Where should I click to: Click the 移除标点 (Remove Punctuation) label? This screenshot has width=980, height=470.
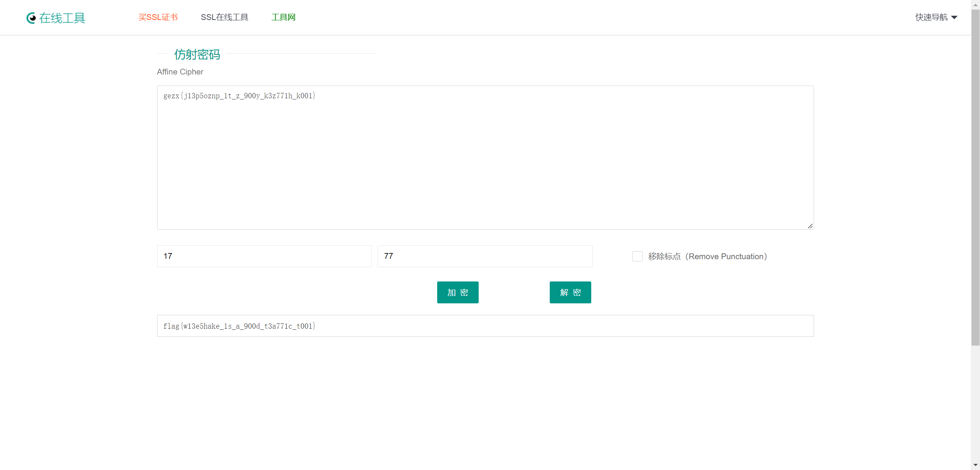tap(707, 257)
